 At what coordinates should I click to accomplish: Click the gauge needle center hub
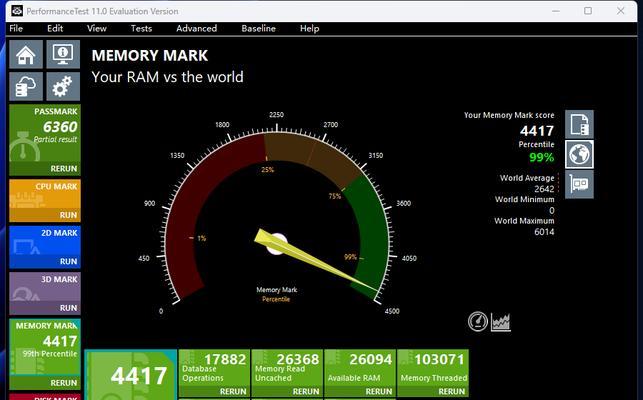point(277,244)
